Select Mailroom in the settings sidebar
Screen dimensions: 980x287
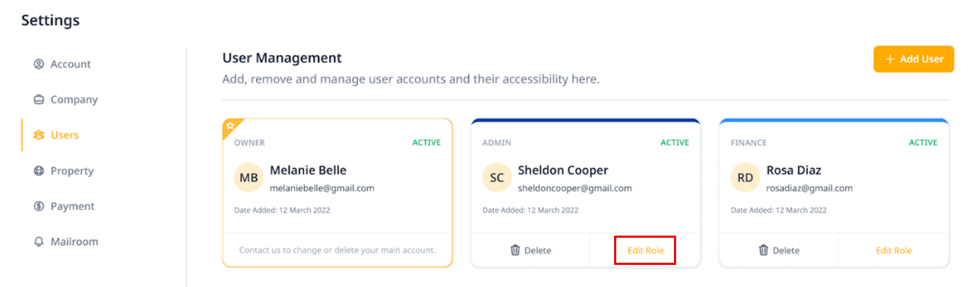tap(74, 242)
